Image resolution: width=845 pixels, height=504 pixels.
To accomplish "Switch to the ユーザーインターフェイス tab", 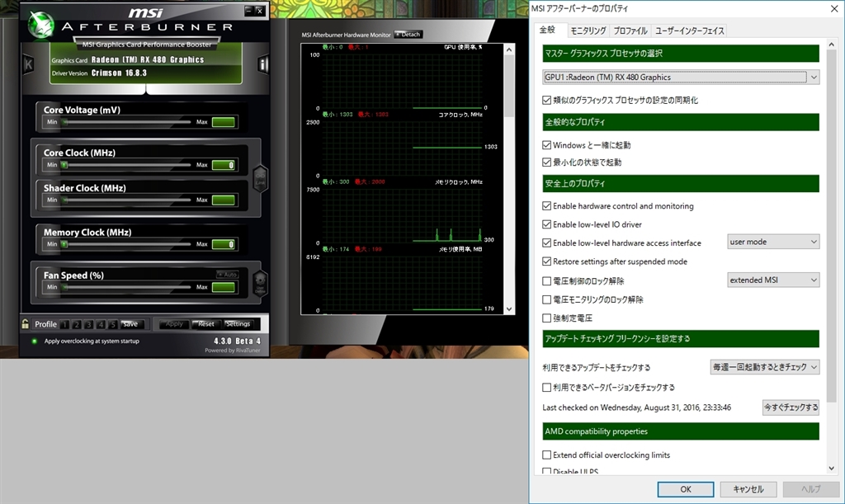I will tap(689, 31).
